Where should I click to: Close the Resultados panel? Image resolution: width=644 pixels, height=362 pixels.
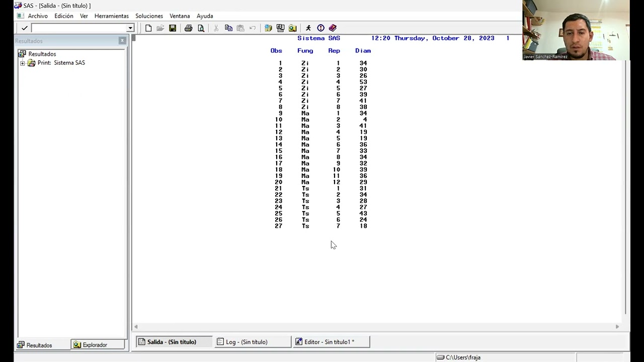pyautogui.click(x=122, y=41)
